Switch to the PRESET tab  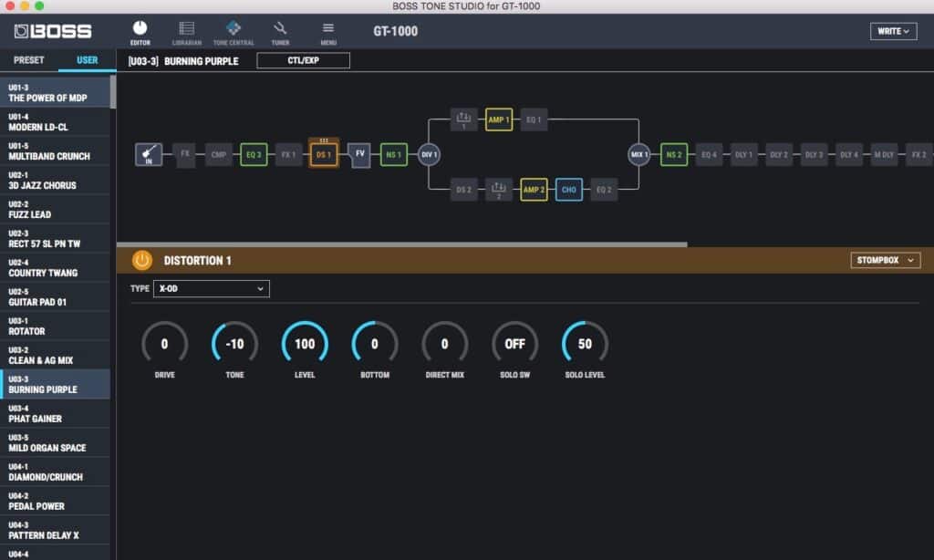[28, 60]
